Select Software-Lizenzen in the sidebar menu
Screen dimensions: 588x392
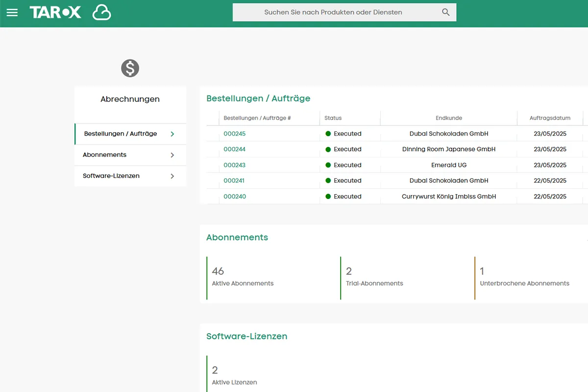(111, 176)
